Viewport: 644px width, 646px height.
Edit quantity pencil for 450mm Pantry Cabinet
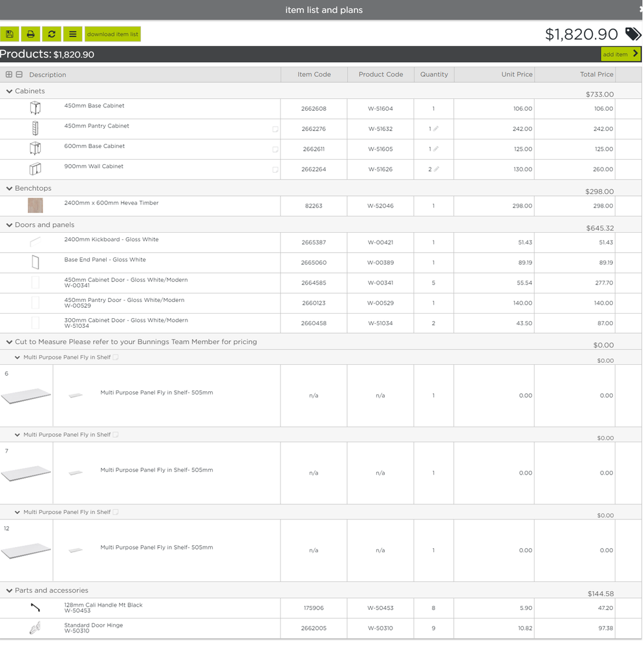pos(436,129)
